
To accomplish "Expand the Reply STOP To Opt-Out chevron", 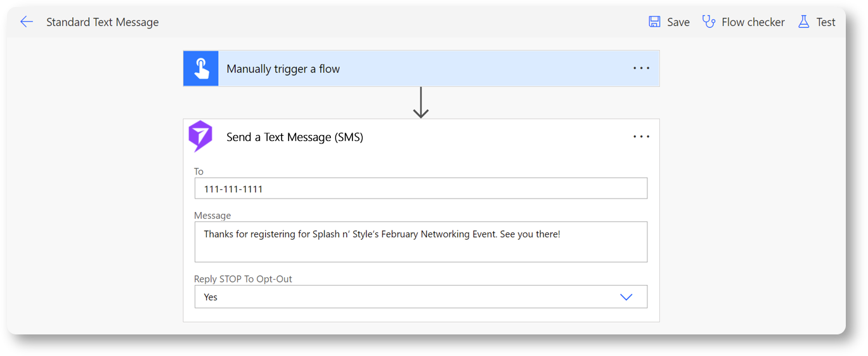I will pos(626,297).
